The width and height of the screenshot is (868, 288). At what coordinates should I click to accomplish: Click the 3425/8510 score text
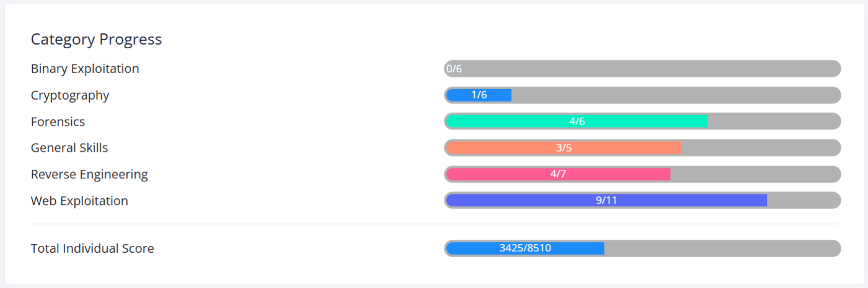pyautogui.click(x=525, y=248)
